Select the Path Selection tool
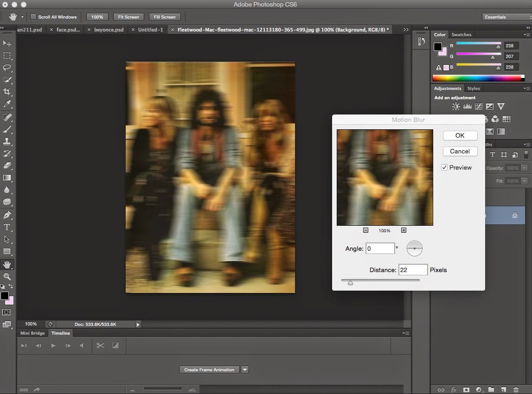Viewport: 532px width, 394px height. tap(7, 239)
